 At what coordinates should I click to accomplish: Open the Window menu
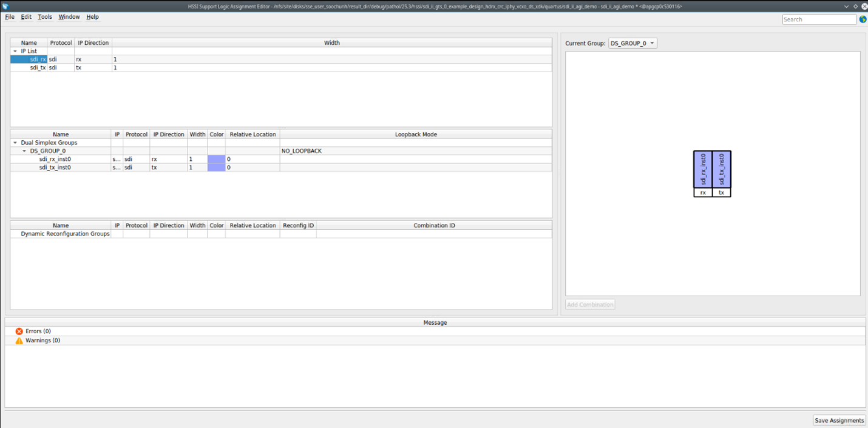[x=69, y=17]
